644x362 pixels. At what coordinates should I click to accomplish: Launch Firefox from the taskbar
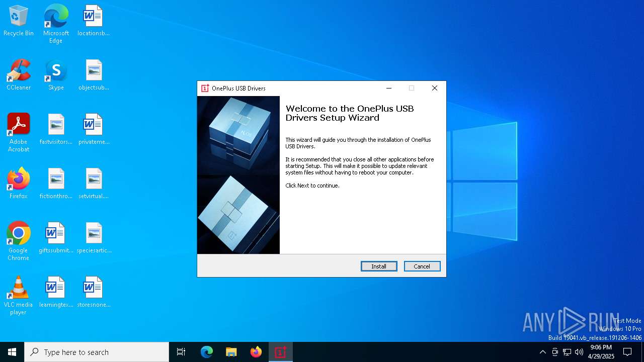point(256,352)
